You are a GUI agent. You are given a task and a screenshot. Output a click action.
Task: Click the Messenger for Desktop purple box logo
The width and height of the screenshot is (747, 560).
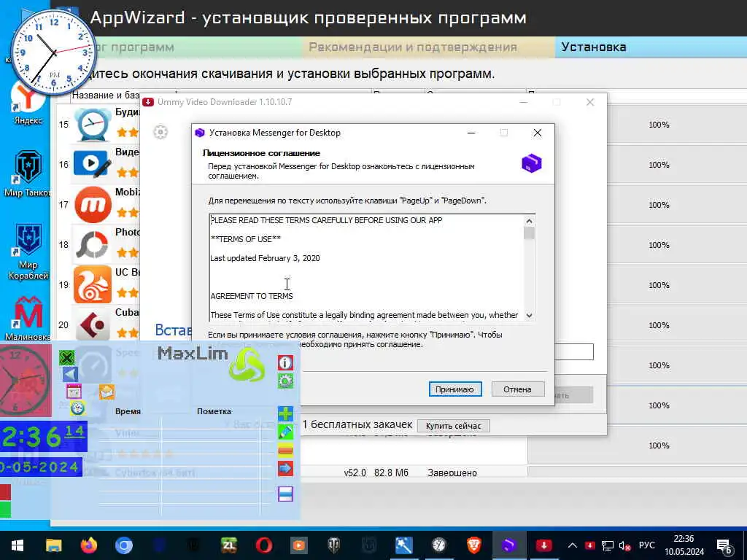[532, 163]
